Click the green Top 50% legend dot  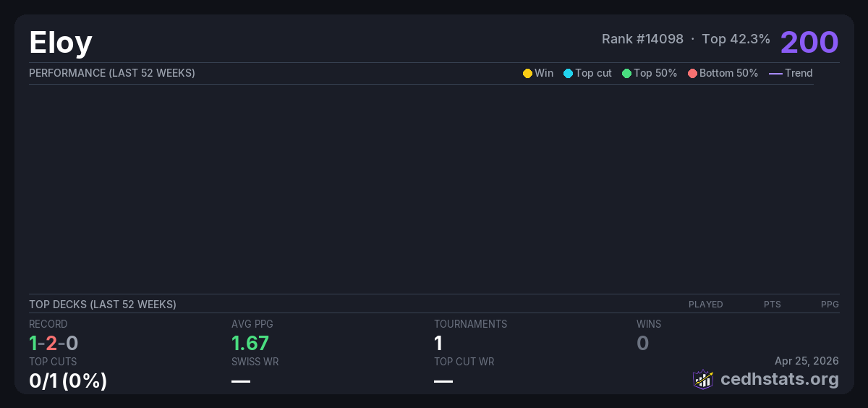click(626, 73)
